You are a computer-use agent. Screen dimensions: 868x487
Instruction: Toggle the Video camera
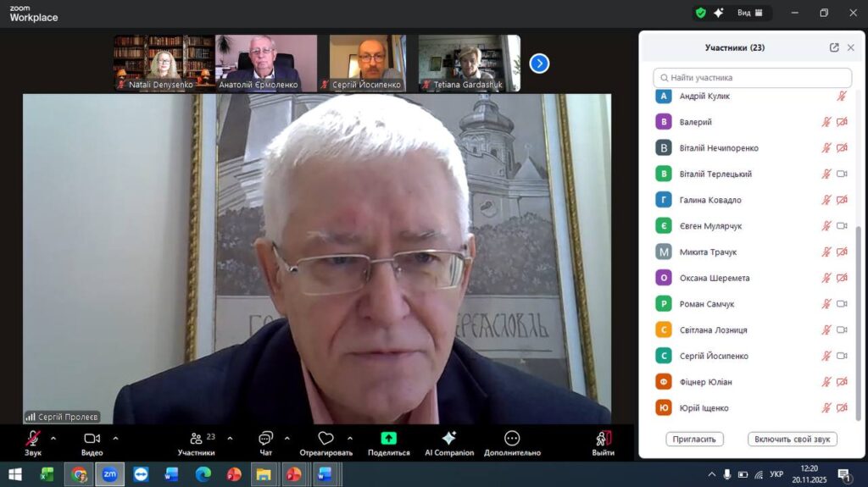pos(92,439)
